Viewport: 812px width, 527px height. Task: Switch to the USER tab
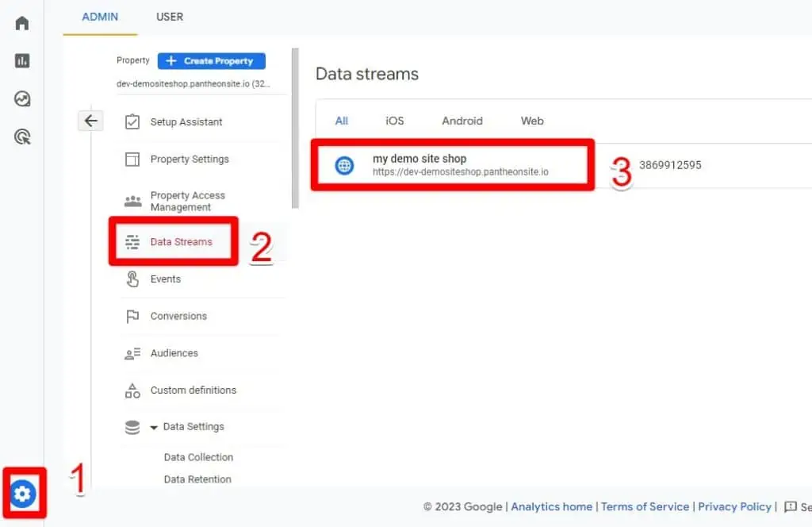[169, 17]
